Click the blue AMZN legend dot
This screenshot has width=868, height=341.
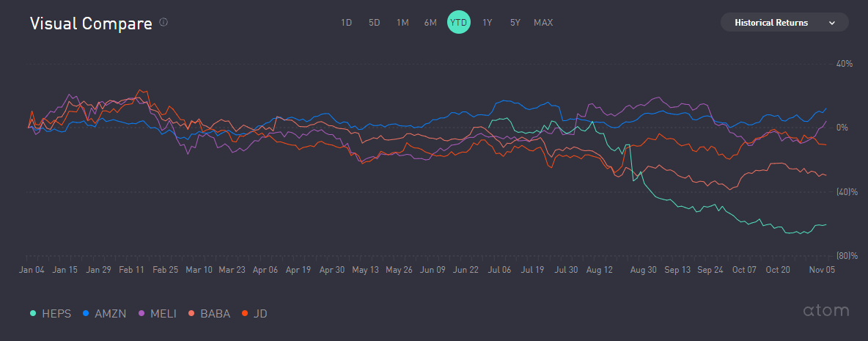coord(86,314)
